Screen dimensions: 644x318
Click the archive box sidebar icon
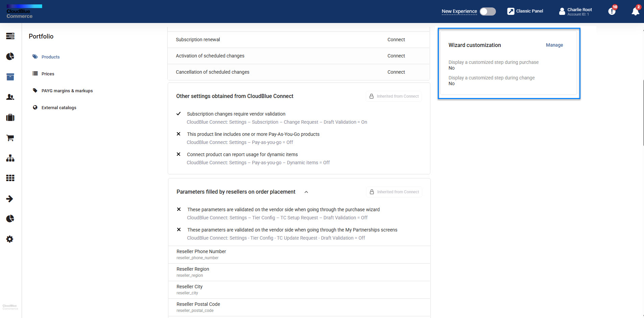point(10,77)
